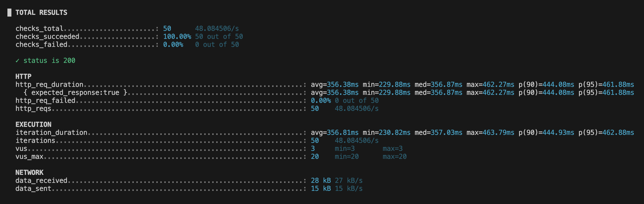
Task: Click the iterations count value 50
Action: [x=315, y=141]
